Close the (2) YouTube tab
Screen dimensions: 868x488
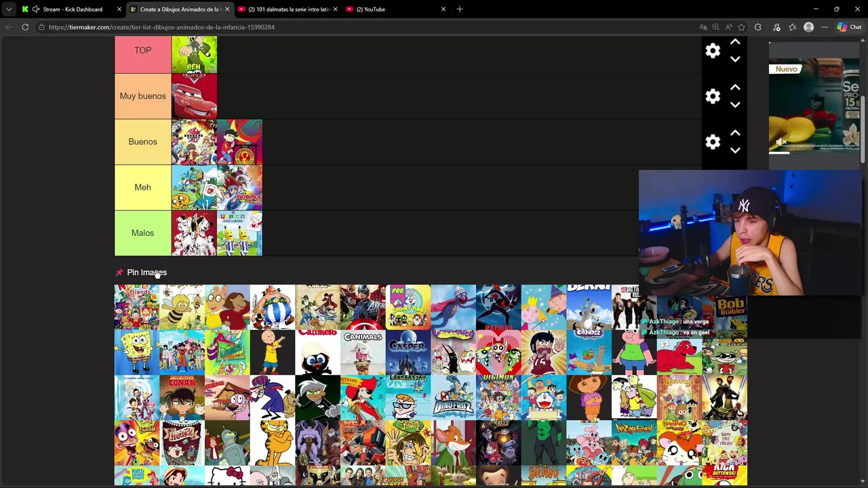click(443, 9)
